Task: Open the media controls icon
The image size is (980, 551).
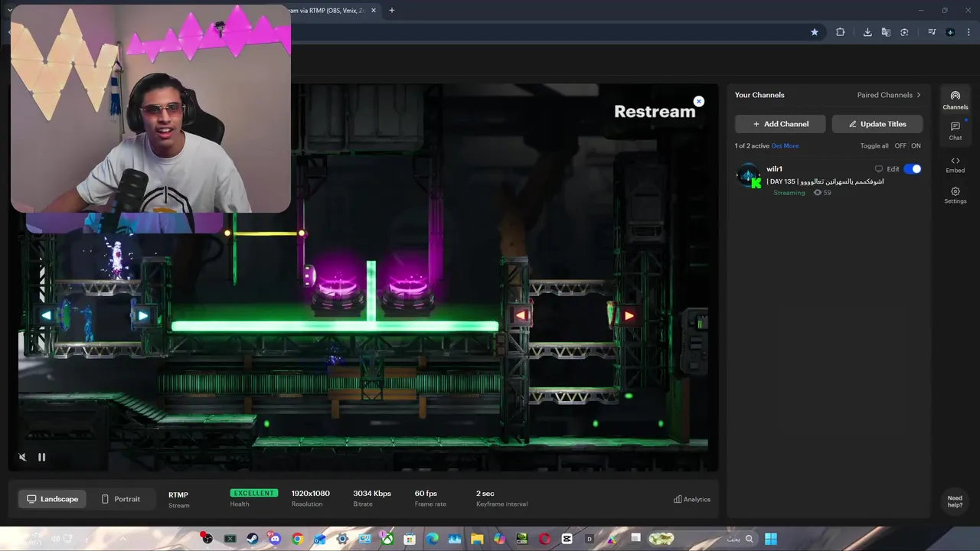Action: tap(932, 32)
